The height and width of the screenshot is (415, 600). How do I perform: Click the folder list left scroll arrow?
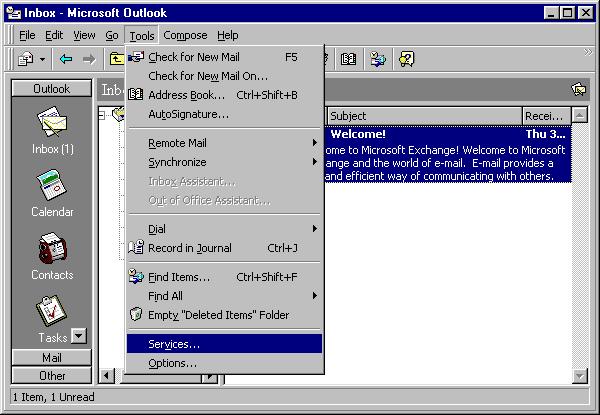tap(106, 376)
